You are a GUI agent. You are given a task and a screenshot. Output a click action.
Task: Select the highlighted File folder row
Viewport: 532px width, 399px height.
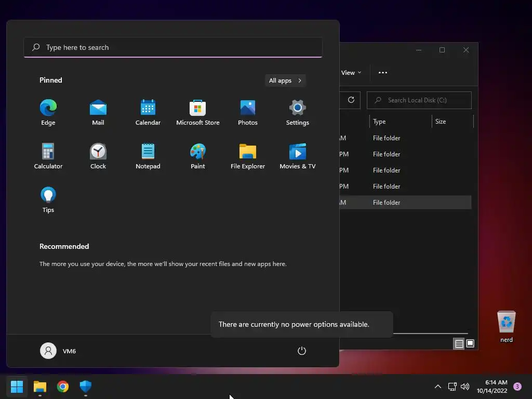tap(405, 202)
